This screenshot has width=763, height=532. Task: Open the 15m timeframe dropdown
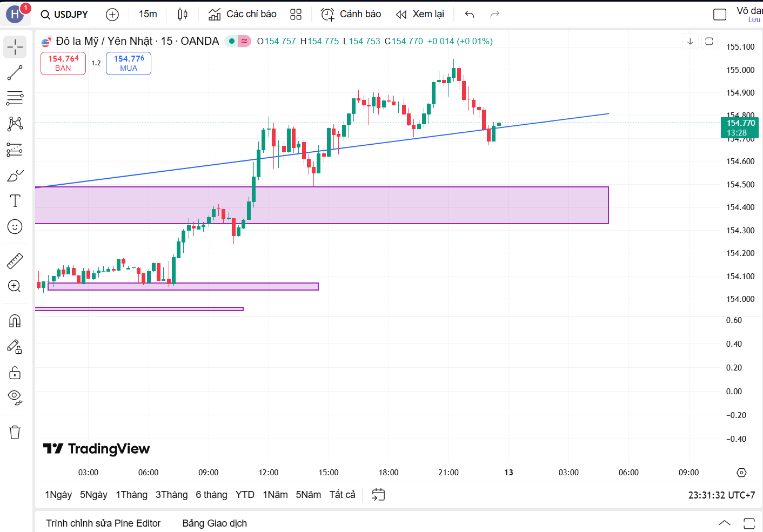click(x=148, y=14)
